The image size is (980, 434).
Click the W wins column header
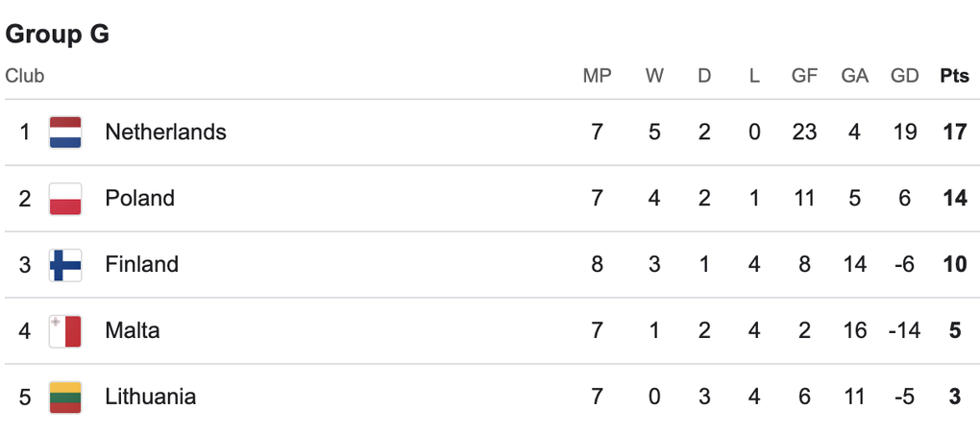coord(654,76)
